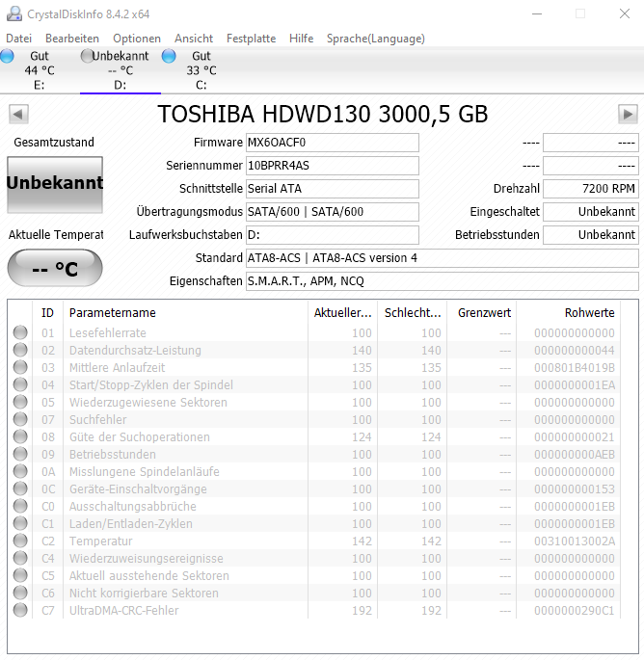Click status orb for Geräte-Einschaltvorgänge row
This screenshot has height=660, width=644.
pyautogui.click(x=20, y=488)
